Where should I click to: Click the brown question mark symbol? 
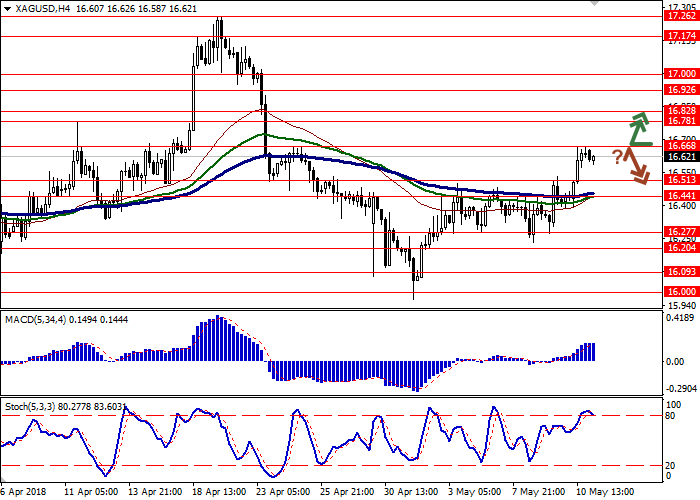tap(617, 155)
